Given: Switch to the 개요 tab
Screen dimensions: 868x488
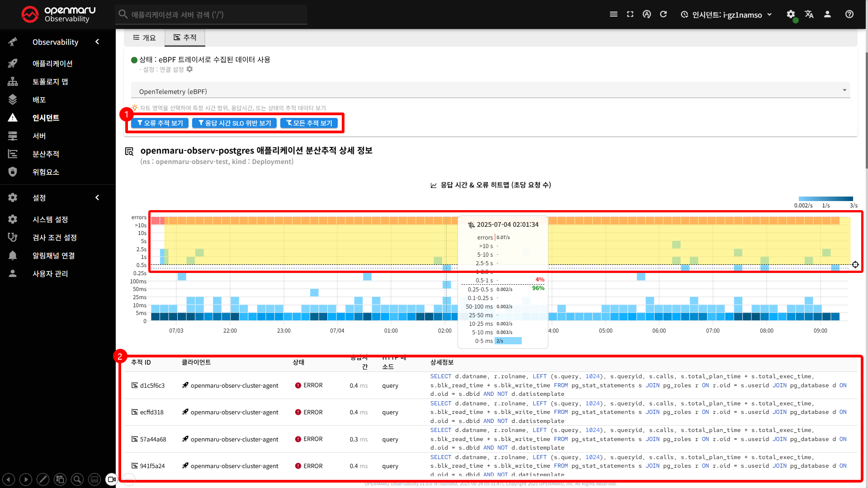Looking at the screenshot, I should (145, 38).
